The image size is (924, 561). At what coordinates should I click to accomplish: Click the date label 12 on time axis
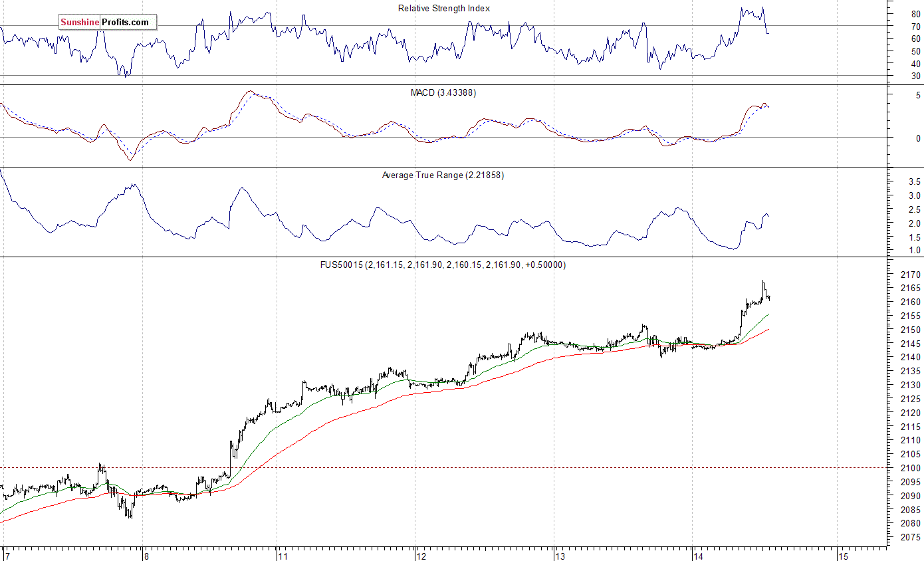click(x=421, y=555)
